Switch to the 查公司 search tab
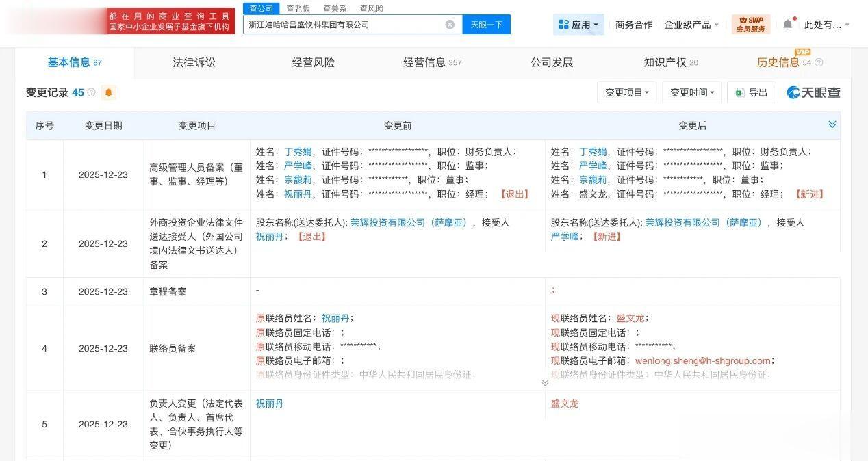The height and width of the screenshot is (461, 868). (261, 8)
